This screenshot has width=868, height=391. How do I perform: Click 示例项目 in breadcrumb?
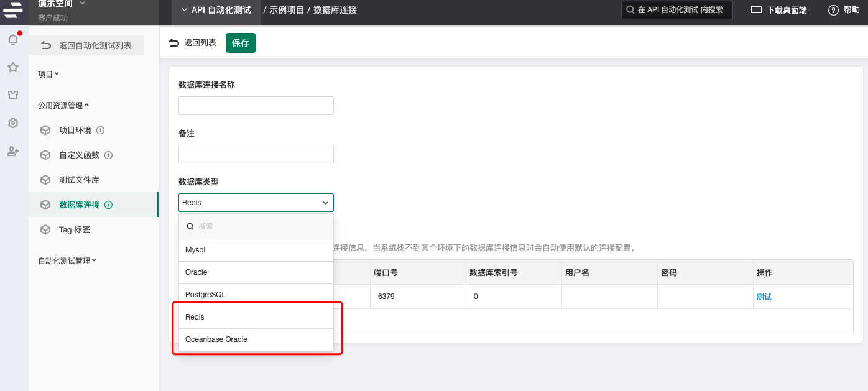pos(285,10)
